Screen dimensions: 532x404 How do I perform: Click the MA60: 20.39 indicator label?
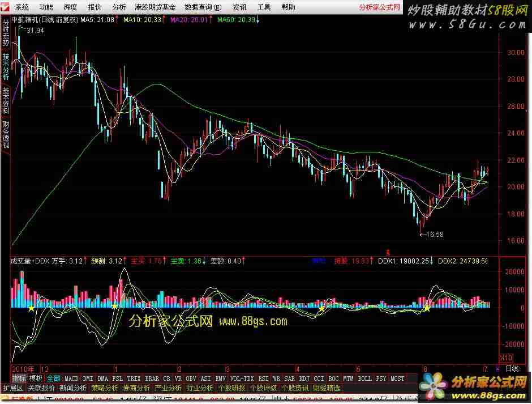236,20
